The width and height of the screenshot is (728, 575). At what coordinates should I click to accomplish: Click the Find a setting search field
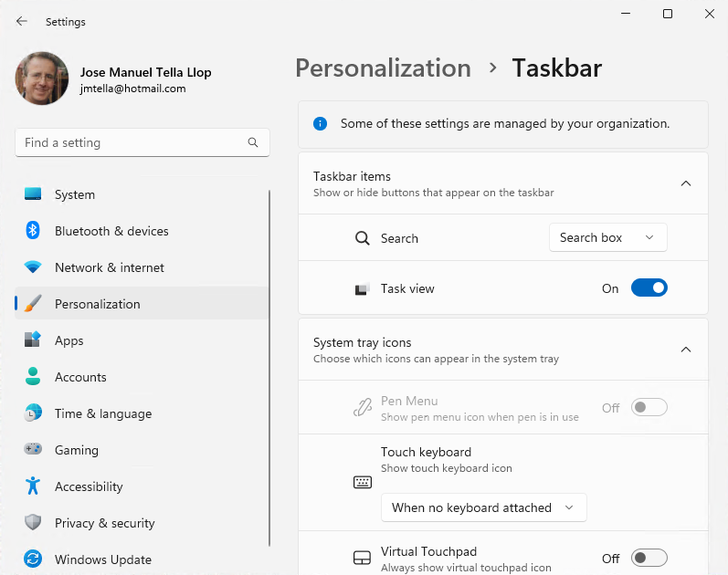pyautogui.click(x=142, y=142)
